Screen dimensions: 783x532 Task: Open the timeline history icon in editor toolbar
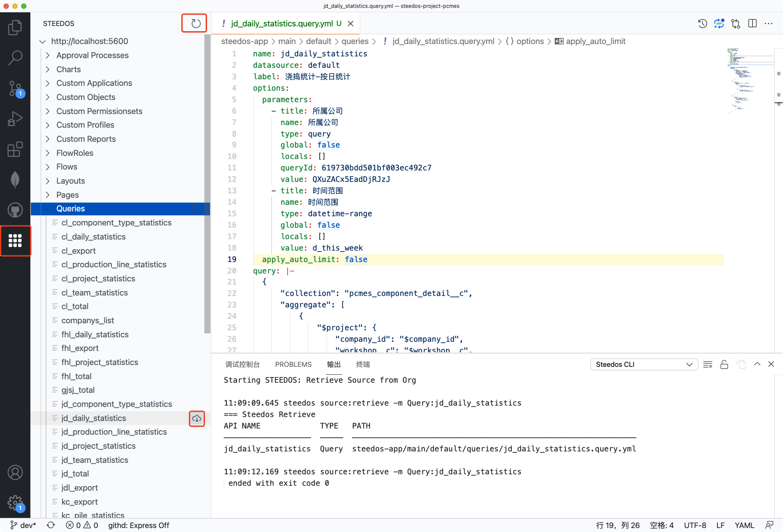(x=702, y=23)
